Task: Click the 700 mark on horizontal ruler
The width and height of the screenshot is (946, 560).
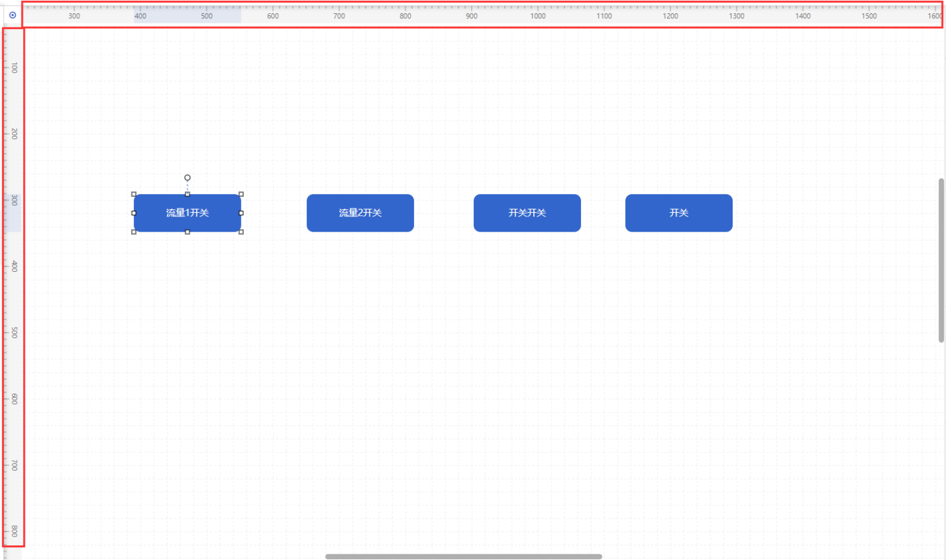Action: (339, 16)
